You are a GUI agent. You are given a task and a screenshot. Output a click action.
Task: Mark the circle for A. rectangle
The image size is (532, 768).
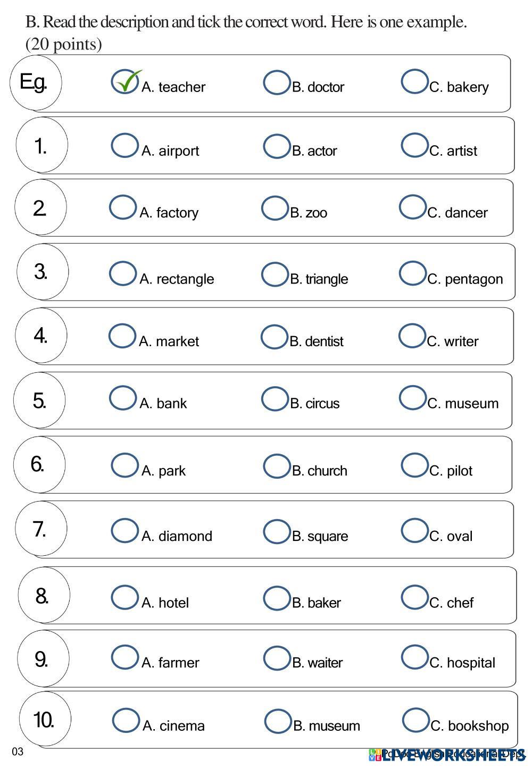coord(122,273)
